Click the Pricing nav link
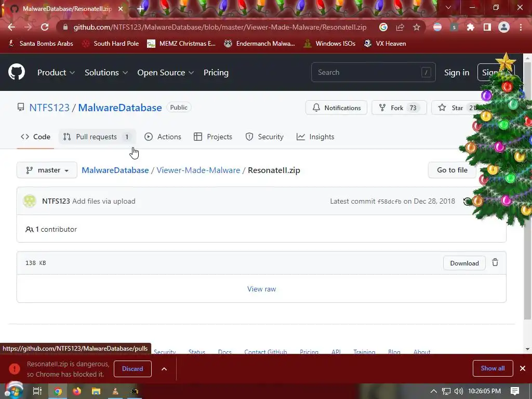 216,73
